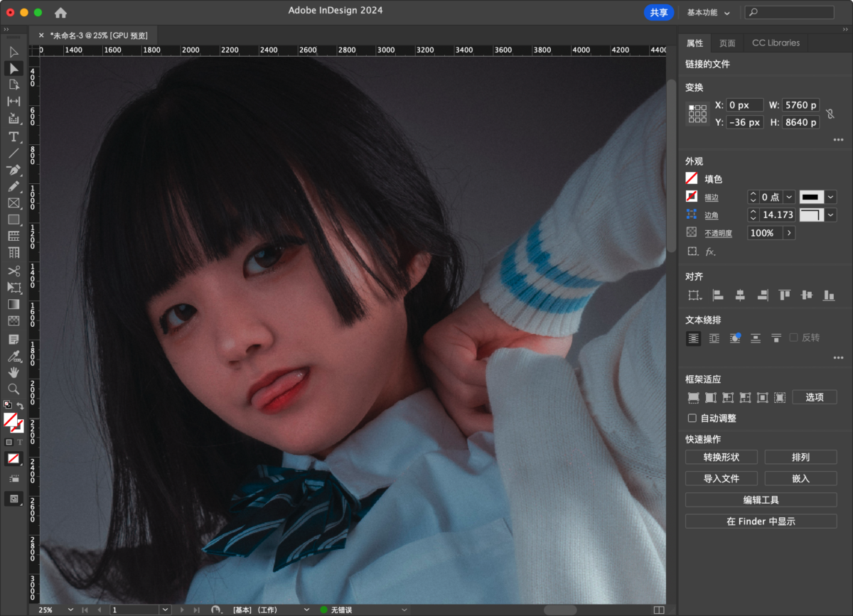Open the 基本功能 workspace dropdown
The image size is (853, 616).
(708, 13)
